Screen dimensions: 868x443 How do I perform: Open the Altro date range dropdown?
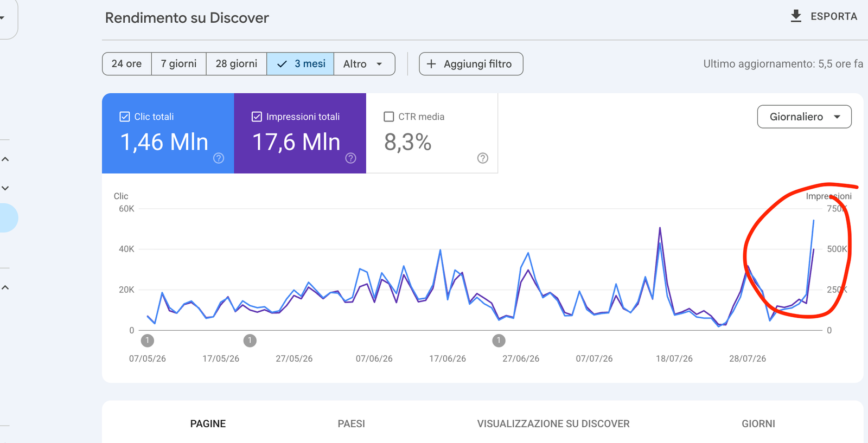(x=364, y=64)
